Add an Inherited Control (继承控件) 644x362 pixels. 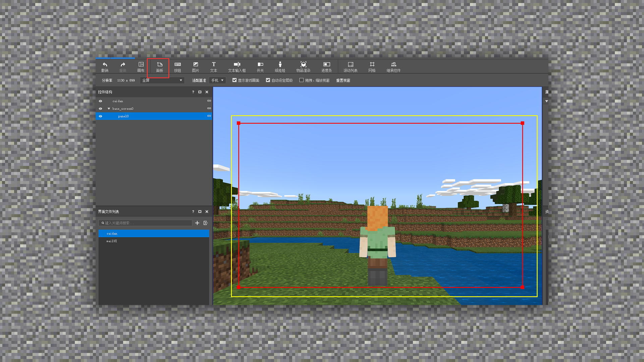coord(394,67)
